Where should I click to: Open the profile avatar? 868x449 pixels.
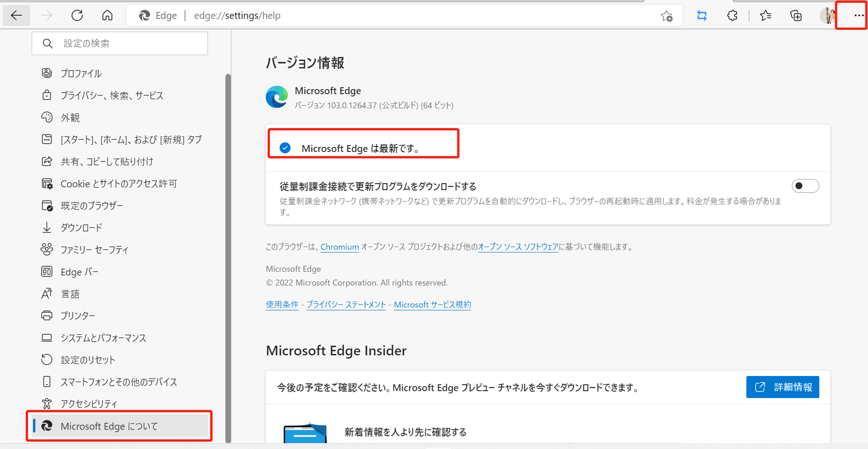click(x=827, y=16)
